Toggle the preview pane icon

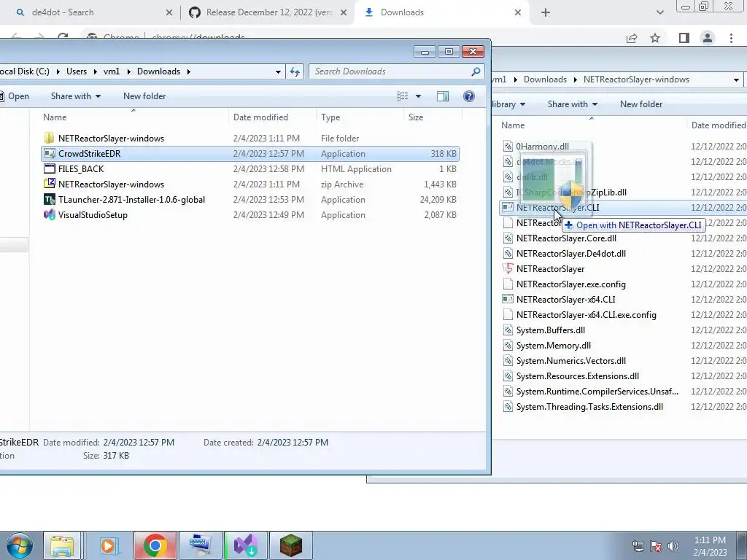click(x=443, y=96)
